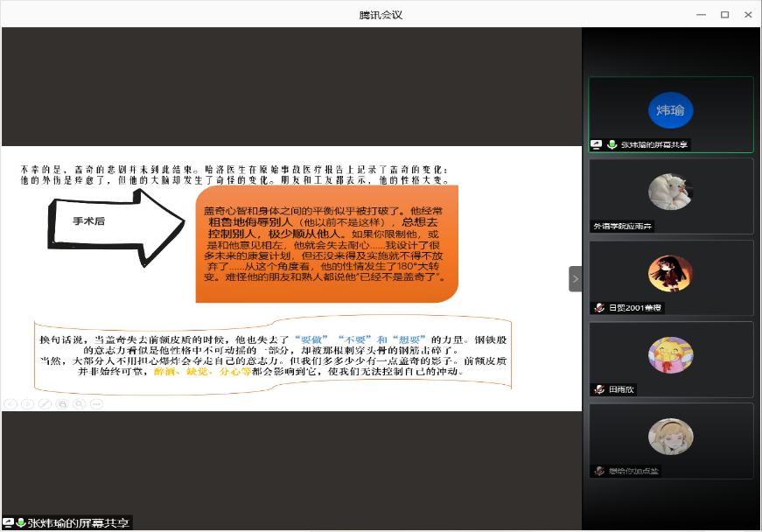Click the Pikachu avatar of 田雨欣
This screenshot has width=762, height=532.
[x=671, y=354]
